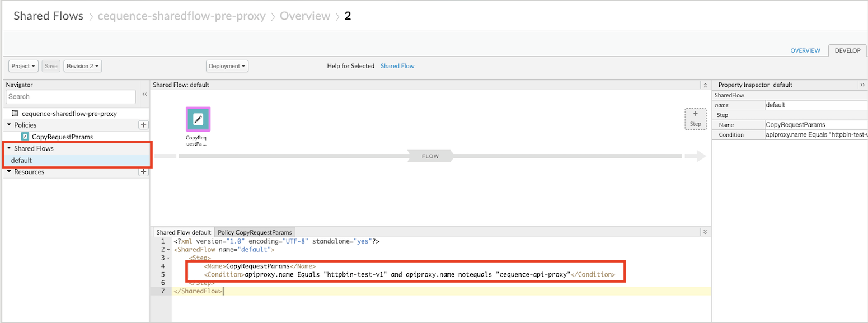This screenshot has height=323, width=868.
Task: Collapse the Property Inspector panel
Action: coord(862,85)
